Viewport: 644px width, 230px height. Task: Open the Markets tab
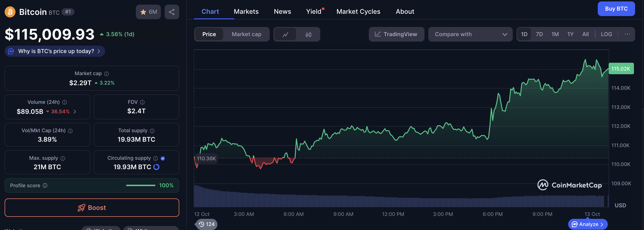(246, 11)
